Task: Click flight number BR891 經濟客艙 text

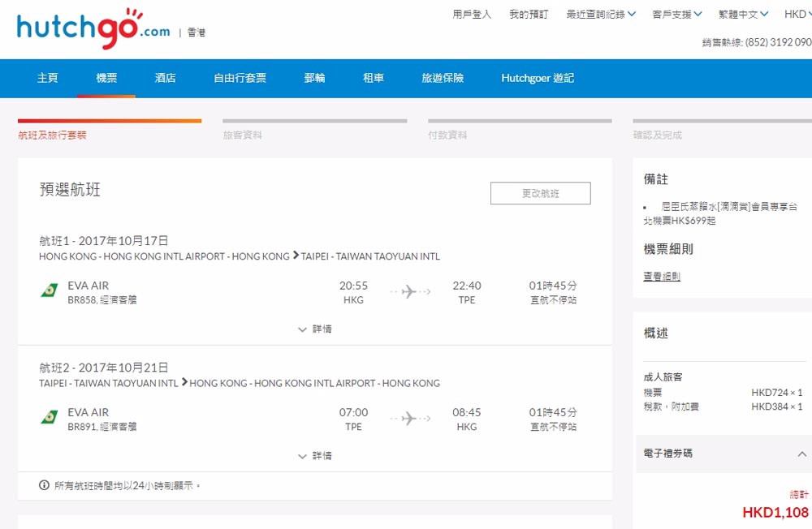Action: click(102, 427)
